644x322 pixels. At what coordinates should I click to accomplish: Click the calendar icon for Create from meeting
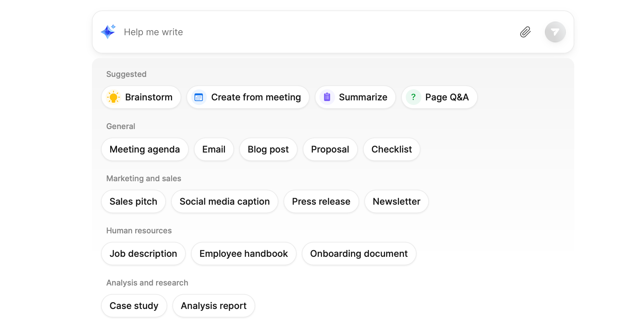(199, 97)
